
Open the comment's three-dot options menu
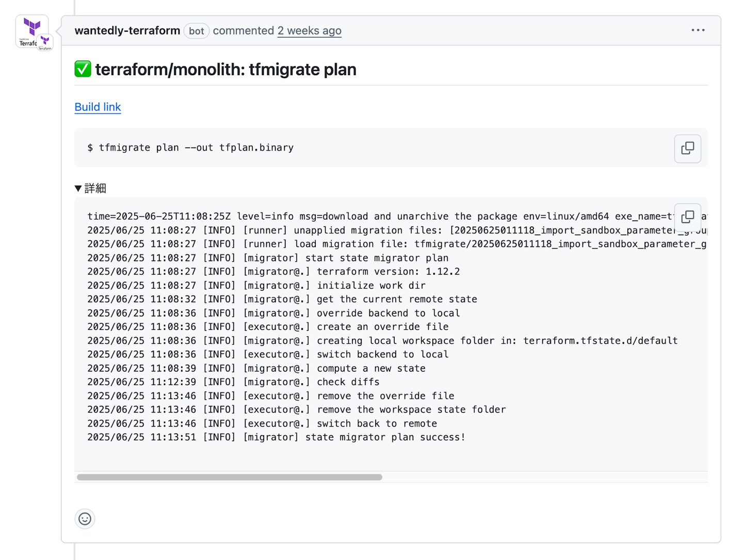[698, 30]
